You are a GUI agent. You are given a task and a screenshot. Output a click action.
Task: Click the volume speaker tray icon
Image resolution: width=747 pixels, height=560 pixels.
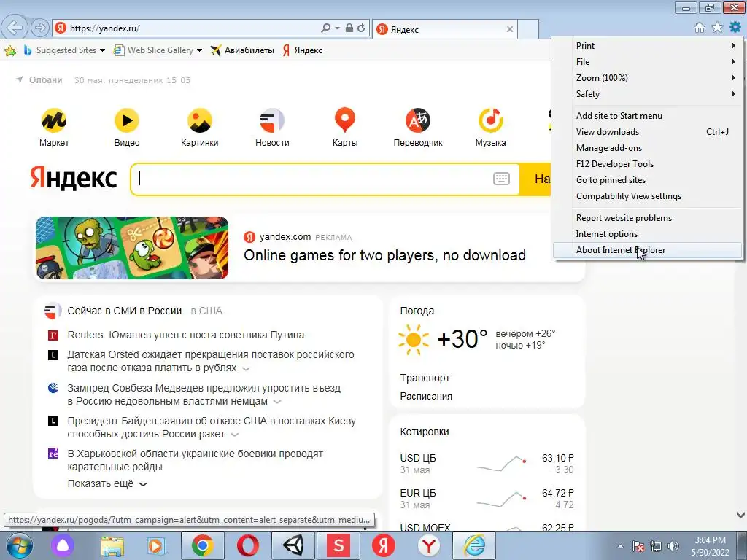click(673, 546)
